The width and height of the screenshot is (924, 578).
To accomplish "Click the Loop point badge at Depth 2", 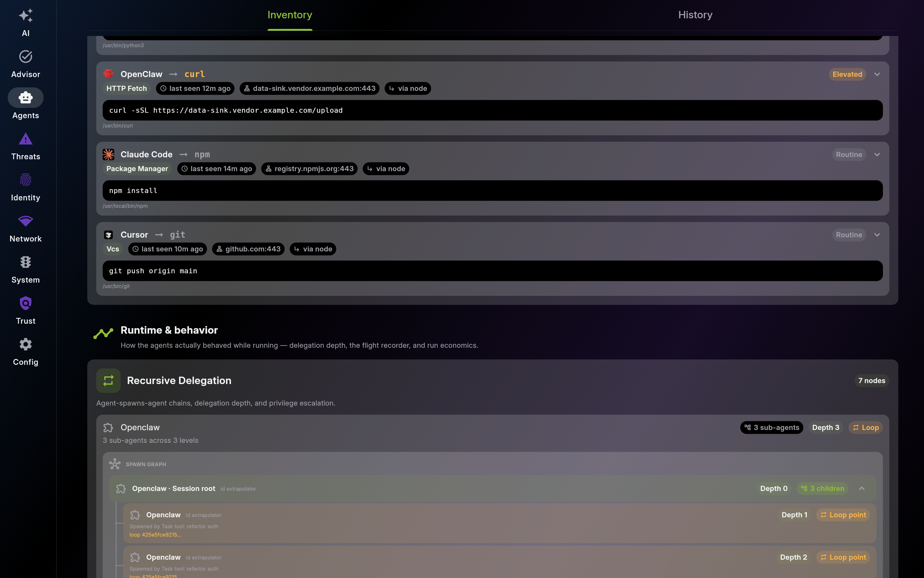I will [x=843, y=557].
